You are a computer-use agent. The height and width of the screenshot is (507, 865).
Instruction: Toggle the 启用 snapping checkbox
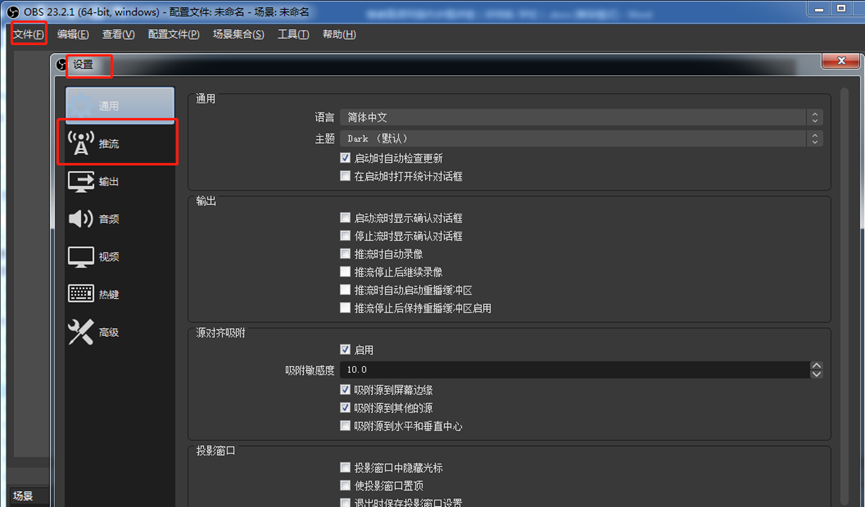(x=345, y=349)
